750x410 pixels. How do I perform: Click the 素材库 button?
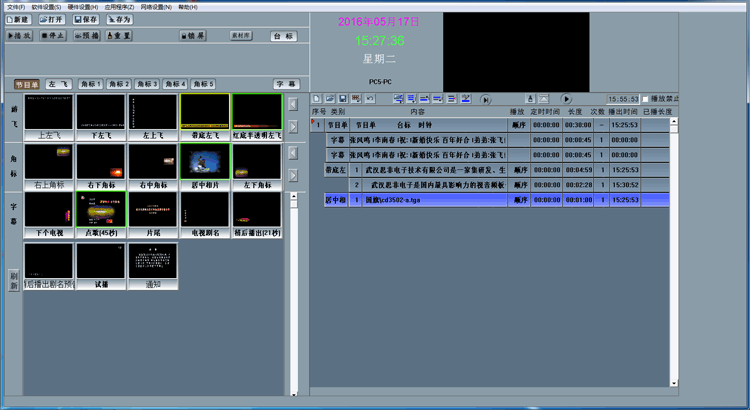click(x=240, y=35)
